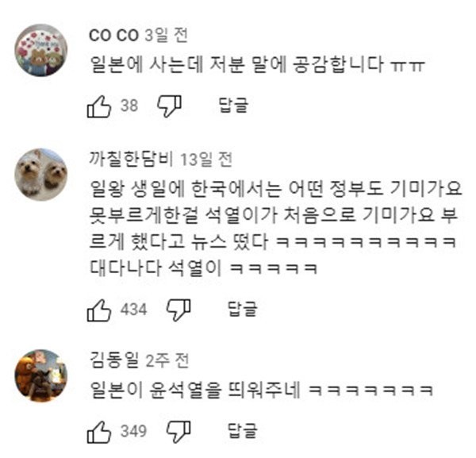The width and height of the screenshot is (476, 458).
Task: Like CO CO's comment with thumbs up
Action: click(99, 106)
